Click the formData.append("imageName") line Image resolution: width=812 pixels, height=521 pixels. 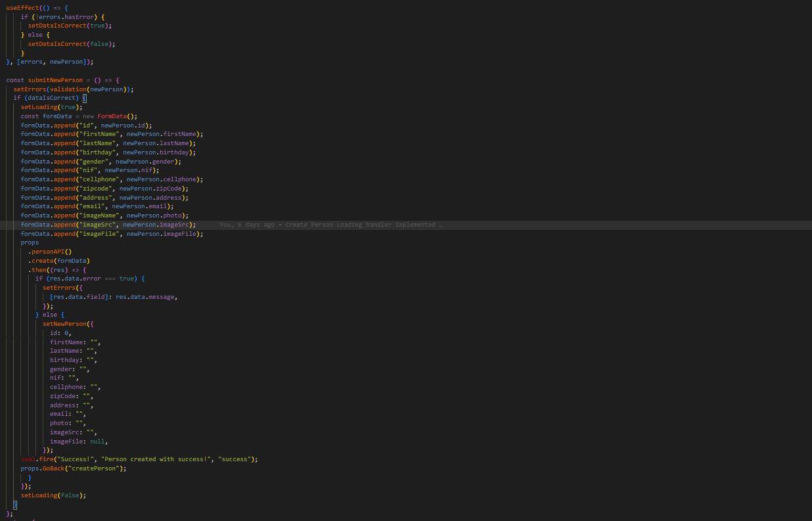[104, 215]
